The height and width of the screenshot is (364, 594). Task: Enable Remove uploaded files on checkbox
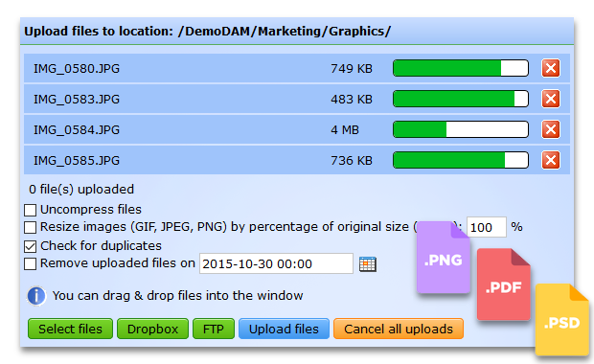(31, 263)
